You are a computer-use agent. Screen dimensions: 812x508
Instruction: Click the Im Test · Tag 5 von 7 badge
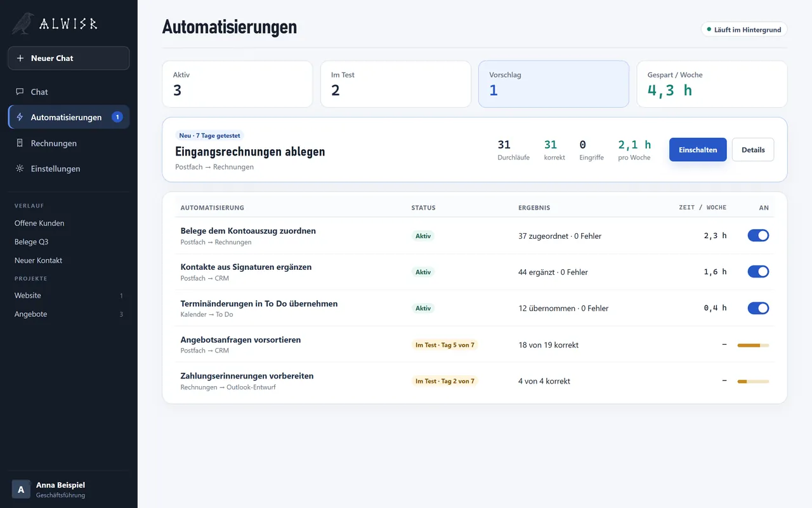(445, 345)
